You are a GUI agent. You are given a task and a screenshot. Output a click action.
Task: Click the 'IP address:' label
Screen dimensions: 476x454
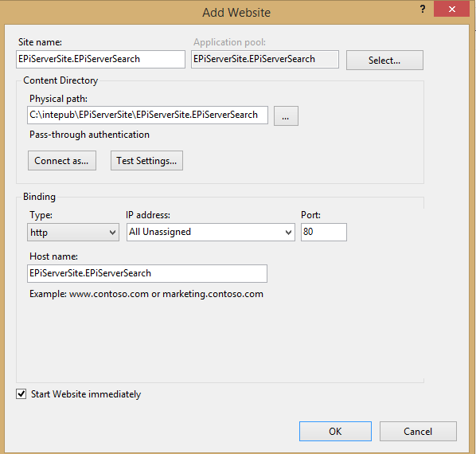(148, 215)
